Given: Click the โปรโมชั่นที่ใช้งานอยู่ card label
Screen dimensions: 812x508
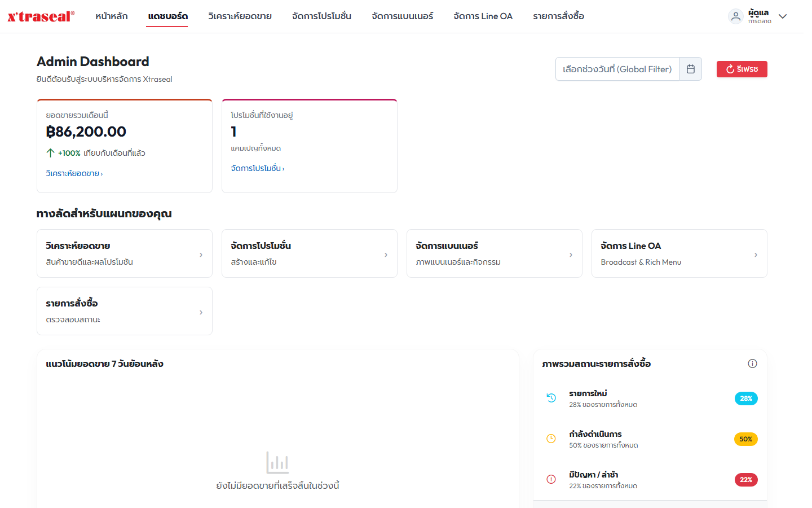Looking at the screenshot, I should 262,115.
